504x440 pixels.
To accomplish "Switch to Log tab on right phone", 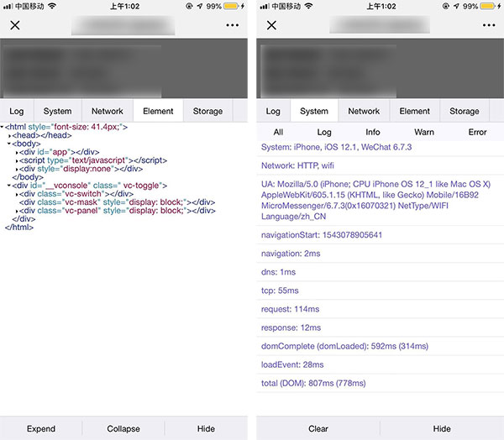I will click(x=273, y=111).
